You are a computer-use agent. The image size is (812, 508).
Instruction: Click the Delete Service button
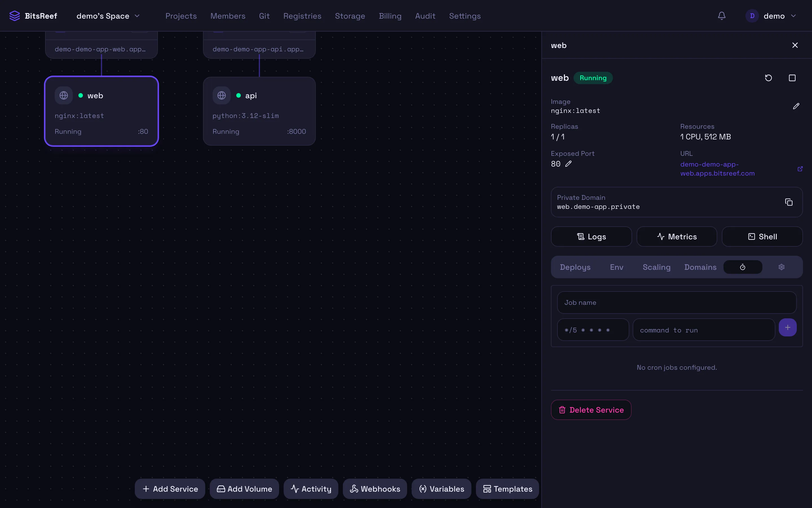click(x=591, y=410)
